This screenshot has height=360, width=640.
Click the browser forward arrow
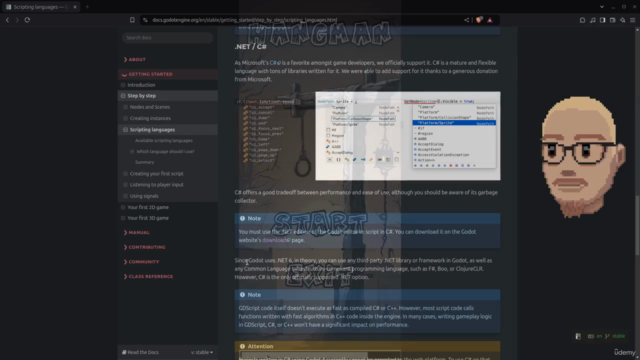[17, 20]
